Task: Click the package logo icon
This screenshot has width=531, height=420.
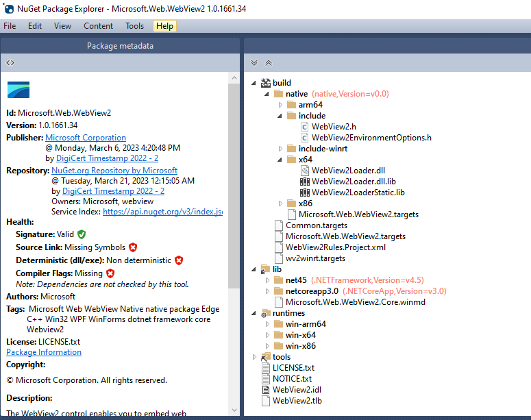Action: pyautogui.click(x=18, y=90)
